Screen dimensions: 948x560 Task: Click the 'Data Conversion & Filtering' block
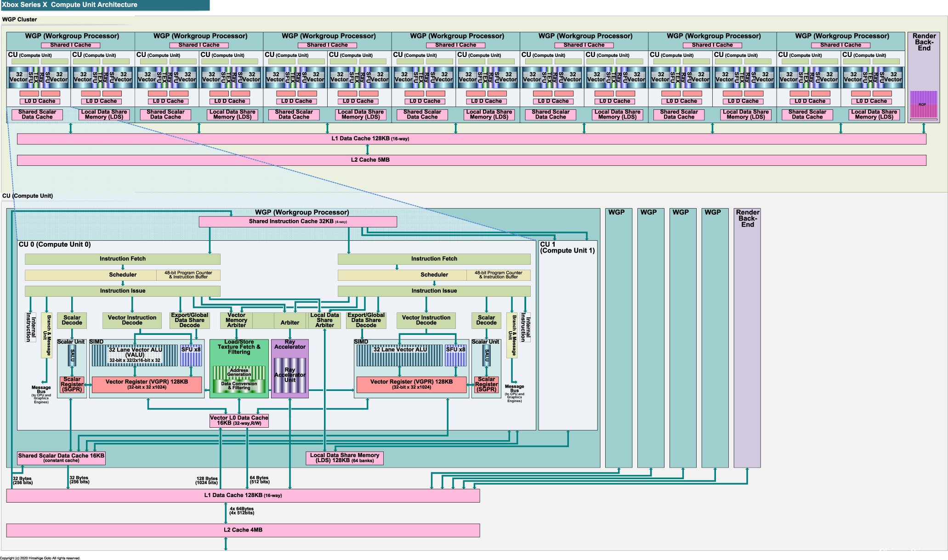click(x=239, y=386)
